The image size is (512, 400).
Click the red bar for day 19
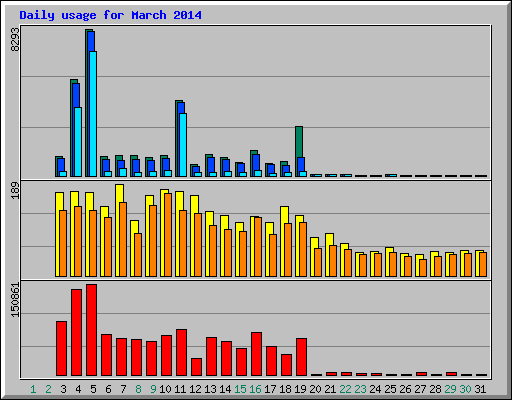pos(301,357)
